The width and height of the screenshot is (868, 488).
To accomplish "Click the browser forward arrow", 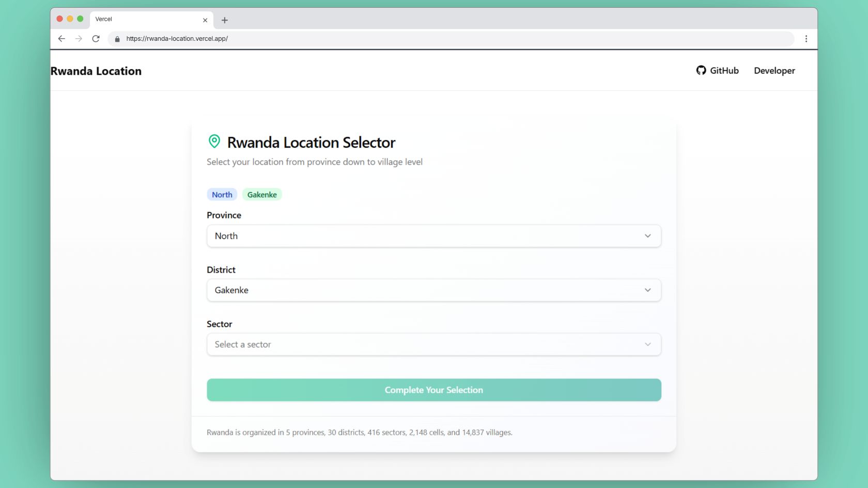I will (79, 39).
